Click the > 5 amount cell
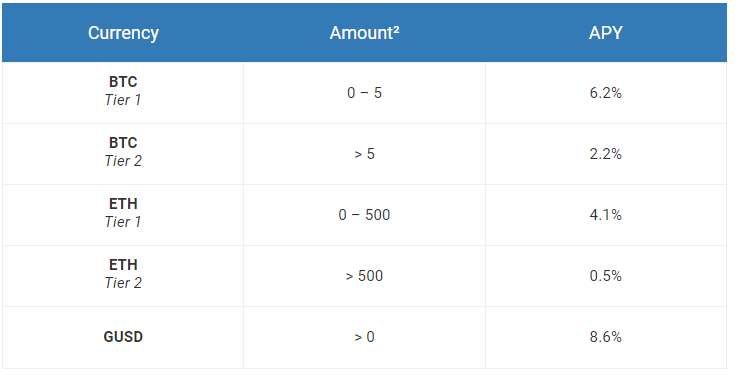 click(364, 154)
